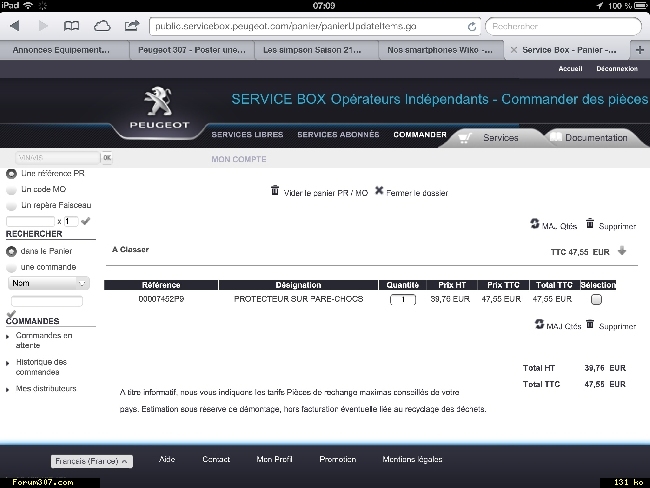Open the 'Nom' dropdown
This screenshot has height=488, width=650.
tap(49, 283)
